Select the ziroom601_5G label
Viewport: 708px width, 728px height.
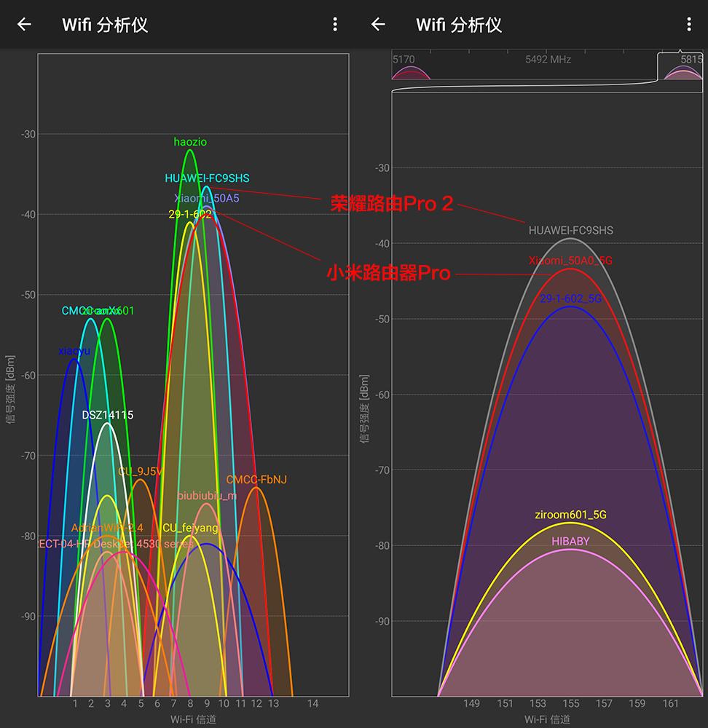pos(571,514)
